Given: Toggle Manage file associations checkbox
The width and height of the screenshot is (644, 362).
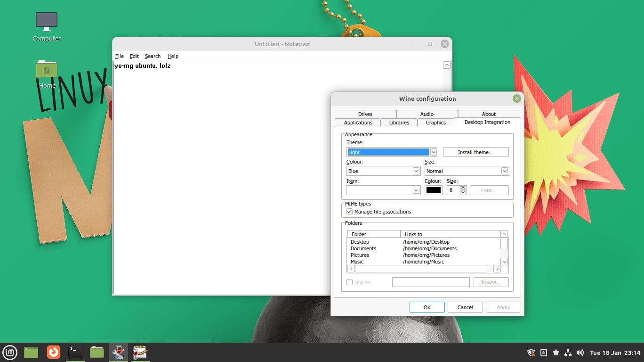Looking at the screenshot, I should click(x=349, y=212).
